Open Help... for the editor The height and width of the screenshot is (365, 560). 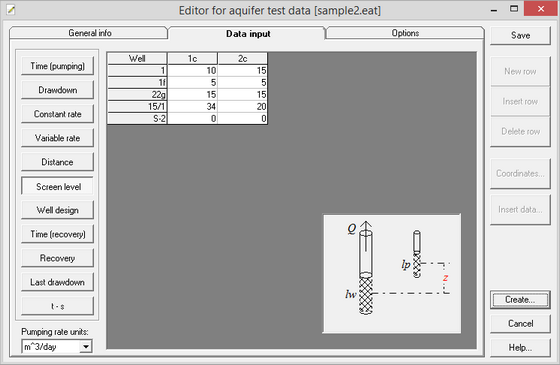pyautogui.click(x=520, y=348)
